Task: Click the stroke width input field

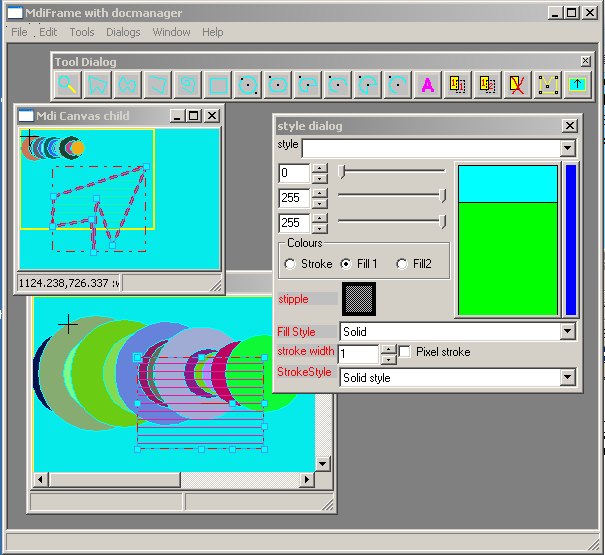Action: point(357,354)
